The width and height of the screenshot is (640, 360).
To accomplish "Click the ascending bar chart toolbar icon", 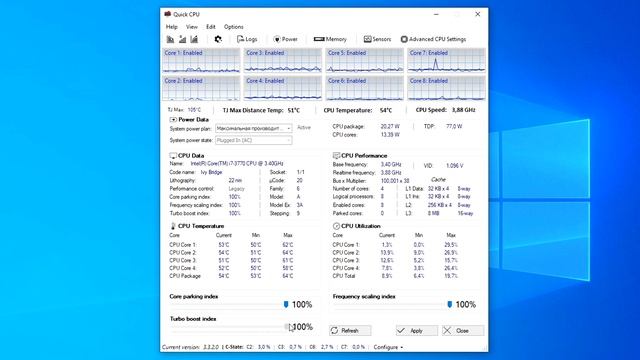I will 194,39.
